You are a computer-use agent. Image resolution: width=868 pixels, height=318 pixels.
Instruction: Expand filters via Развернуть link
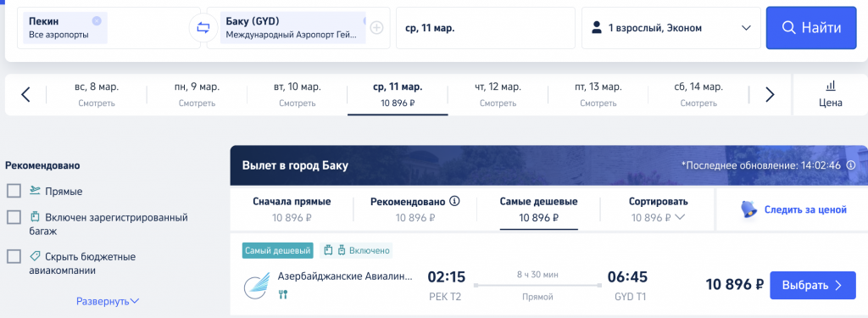pos(108,301)
